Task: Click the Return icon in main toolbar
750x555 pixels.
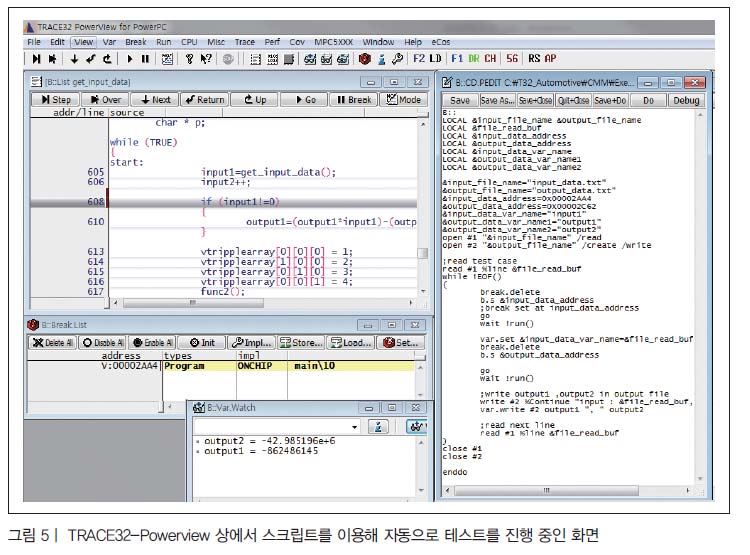Action: (90, 59)
